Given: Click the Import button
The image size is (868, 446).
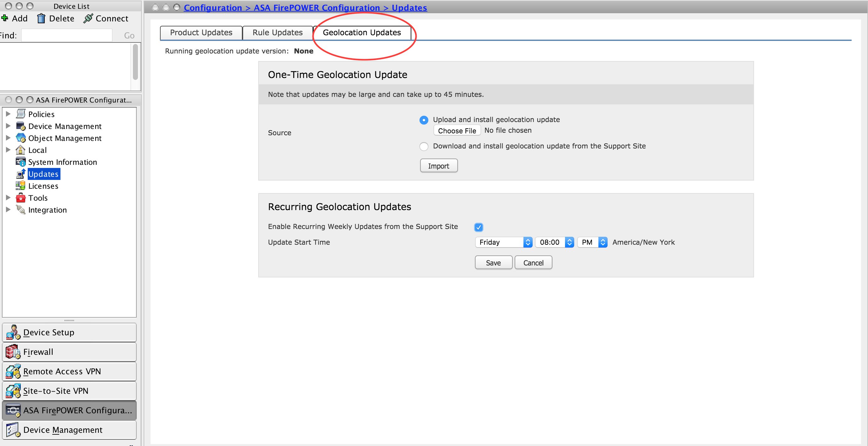Looking at the screenshot, I should [x=438, y=165].
